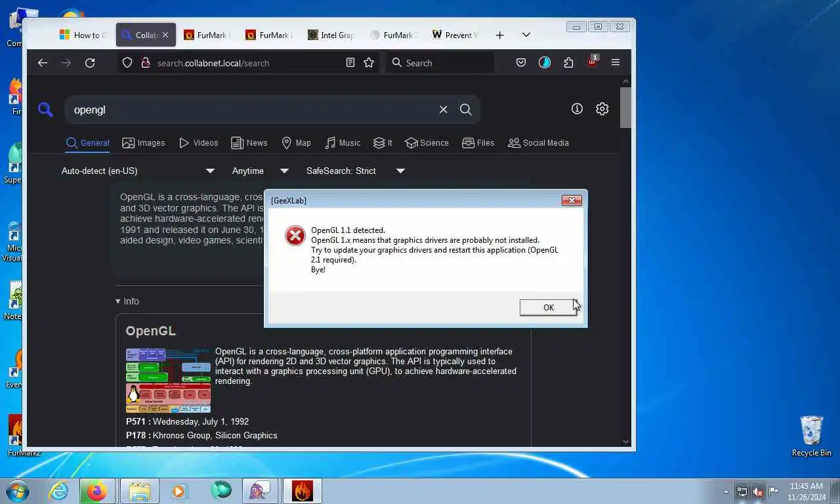Close the active Collabnet search tab

coord(165,35)
